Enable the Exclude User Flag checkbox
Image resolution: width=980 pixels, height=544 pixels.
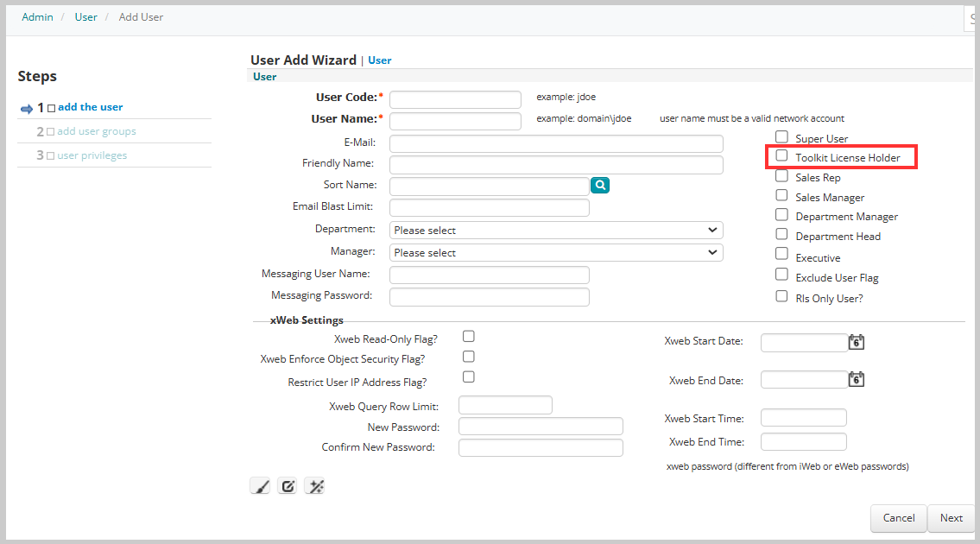pos(781,274)
